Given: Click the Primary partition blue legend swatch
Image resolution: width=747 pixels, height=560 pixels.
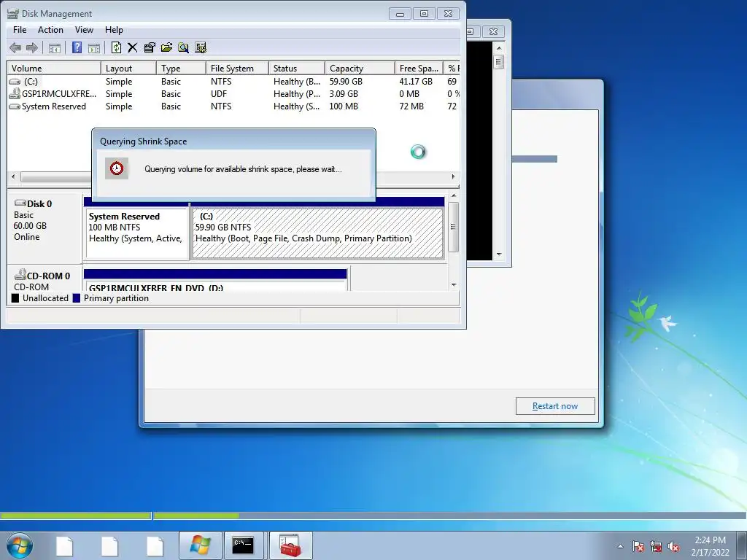Looking at the screenshot, I should click(76, 298).
